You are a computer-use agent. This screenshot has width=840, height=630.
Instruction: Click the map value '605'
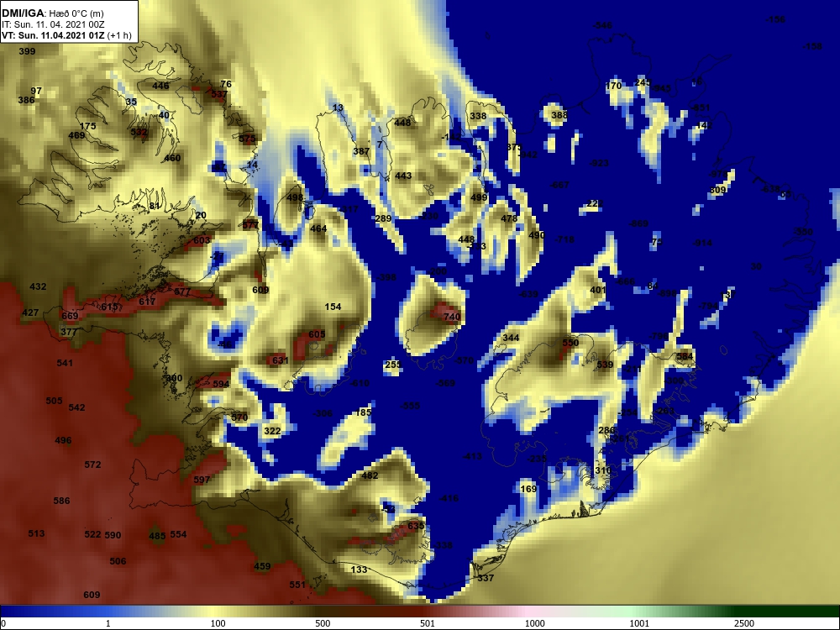(317, 334)
